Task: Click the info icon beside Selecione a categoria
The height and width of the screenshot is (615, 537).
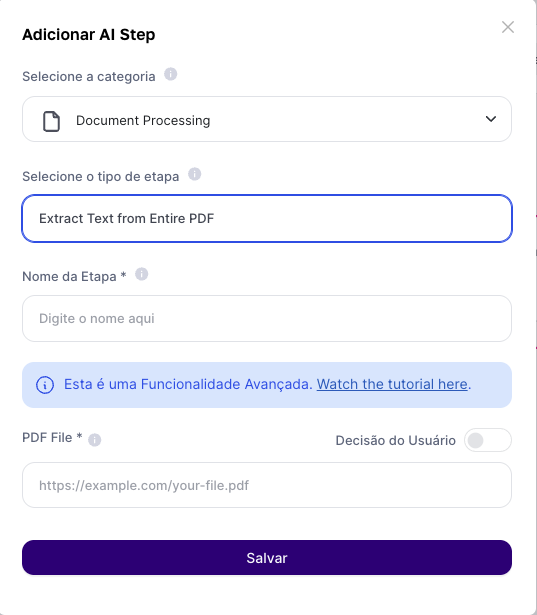Action: 170,74
